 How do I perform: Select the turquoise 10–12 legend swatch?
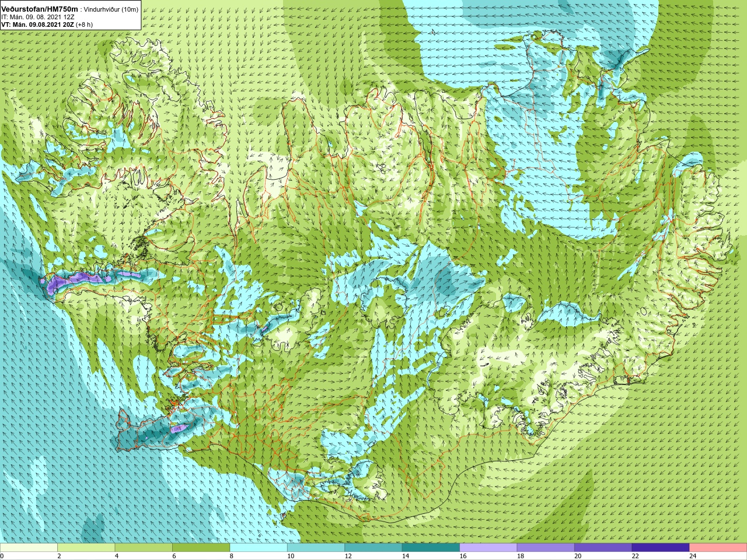pyautogui.click(x=316, y=548)
